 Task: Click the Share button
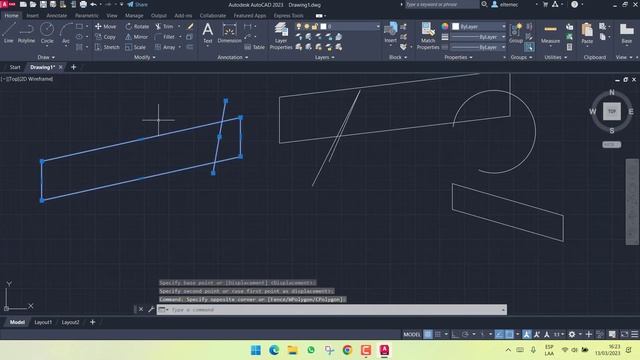[x=138, y=4]
